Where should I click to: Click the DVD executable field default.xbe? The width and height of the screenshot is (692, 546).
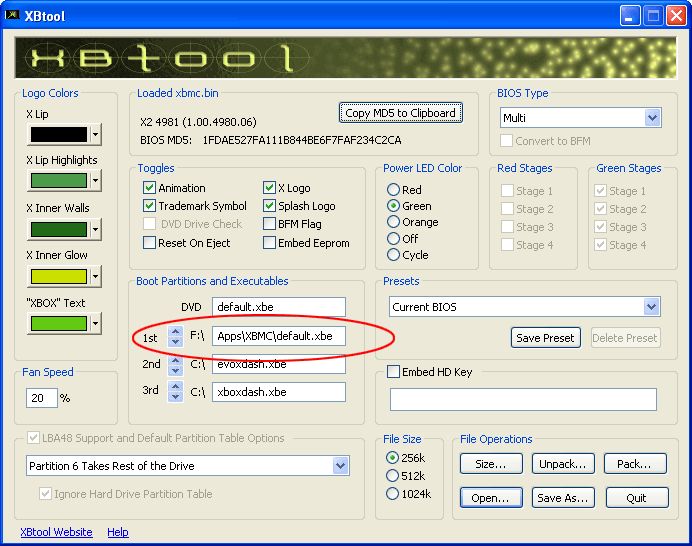tap(279, 307)
